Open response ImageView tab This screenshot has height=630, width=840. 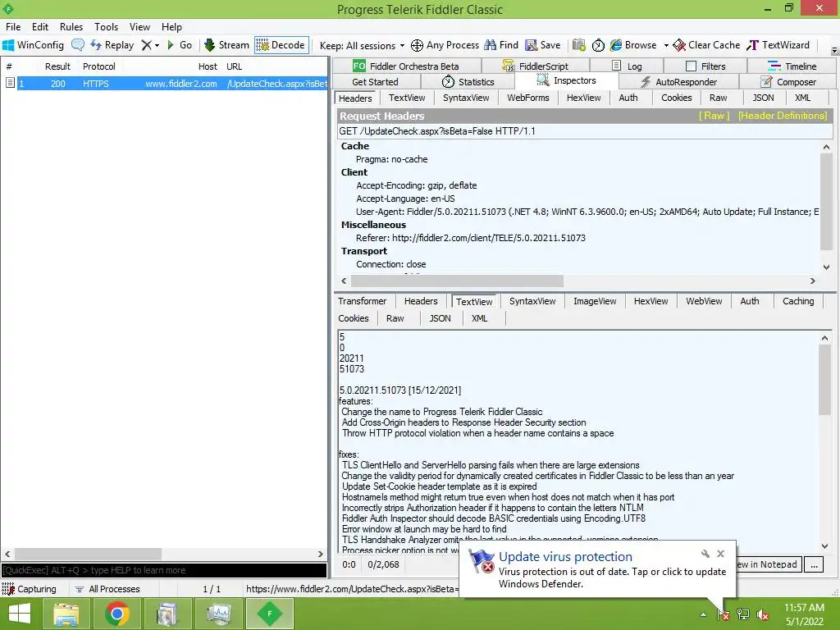595,301
